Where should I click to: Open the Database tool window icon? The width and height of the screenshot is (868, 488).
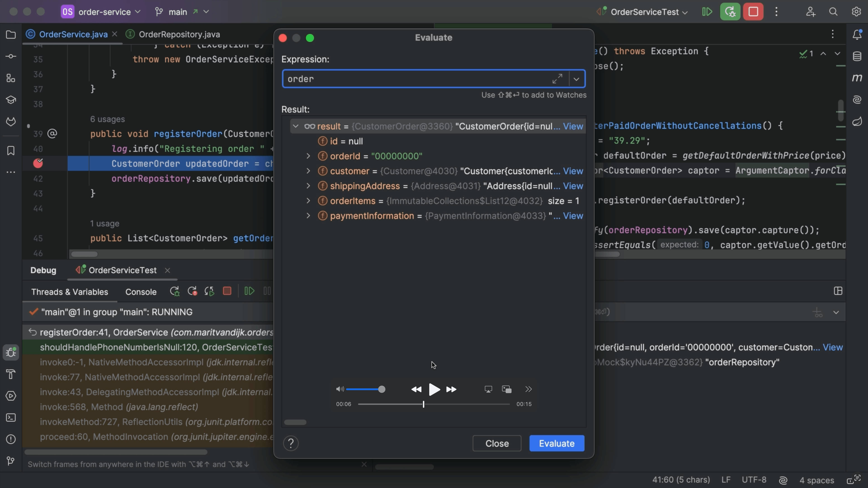pos(857,56)
